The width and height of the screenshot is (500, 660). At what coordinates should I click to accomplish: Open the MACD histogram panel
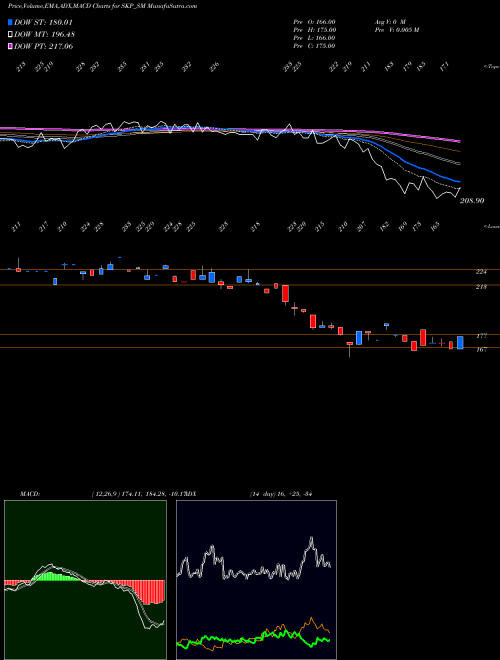click(85, 580)
